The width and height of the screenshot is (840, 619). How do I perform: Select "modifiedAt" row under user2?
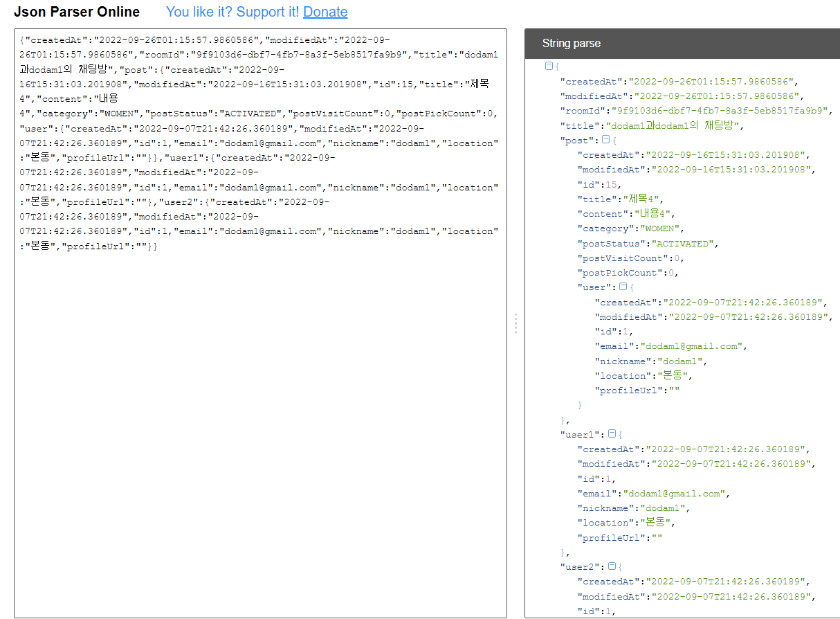pos(698,597)
